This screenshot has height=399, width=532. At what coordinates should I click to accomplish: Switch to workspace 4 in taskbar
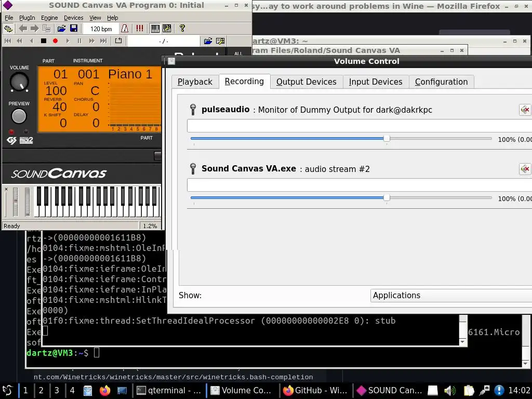[72, 390]
